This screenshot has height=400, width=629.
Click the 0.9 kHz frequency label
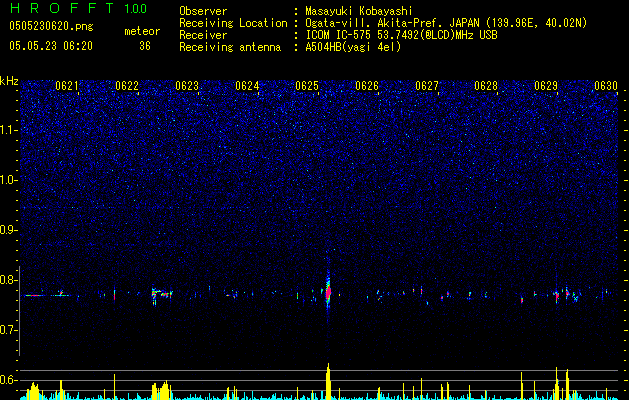click(x=8, y=230)
